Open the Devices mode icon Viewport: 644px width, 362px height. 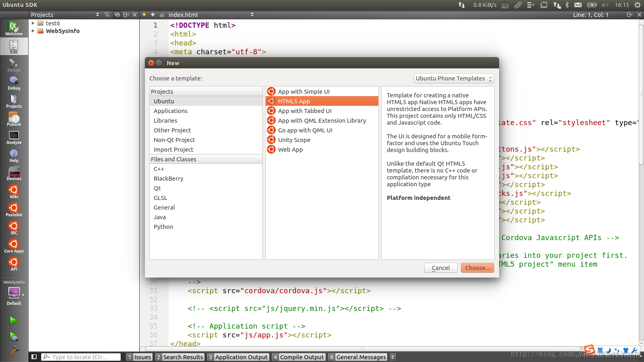[14, 173]
